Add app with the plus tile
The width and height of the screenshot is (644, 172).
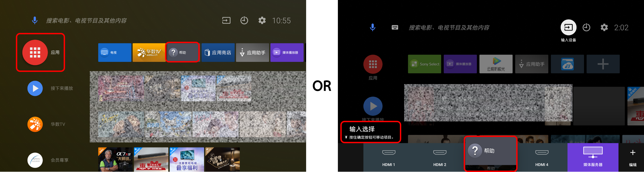tap(603, 64)
